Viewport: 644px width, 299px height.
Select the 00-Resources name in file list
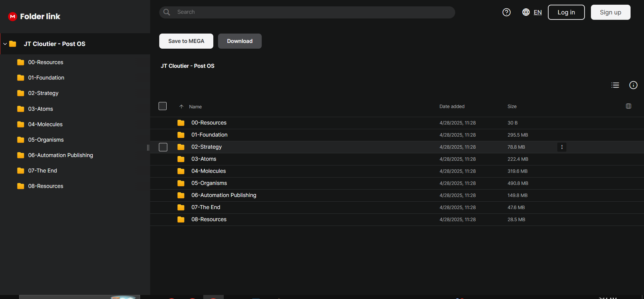209,123
